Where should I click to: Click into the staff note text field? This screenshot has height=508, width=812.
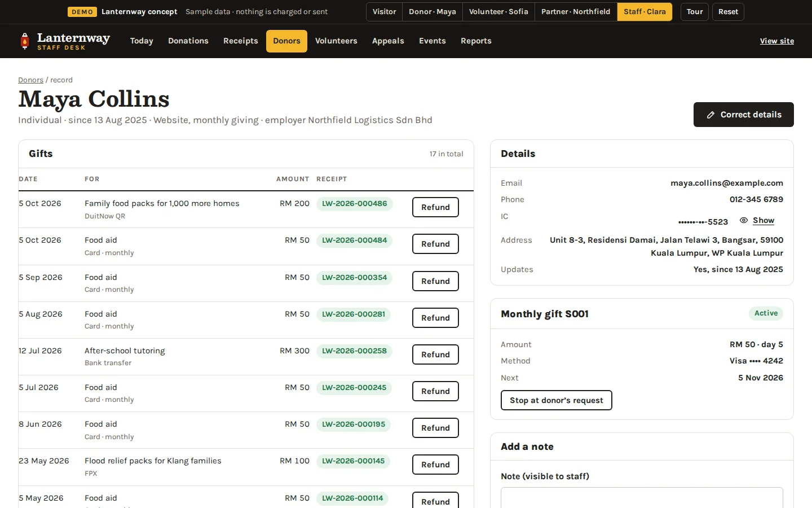(x=642, y=498)
